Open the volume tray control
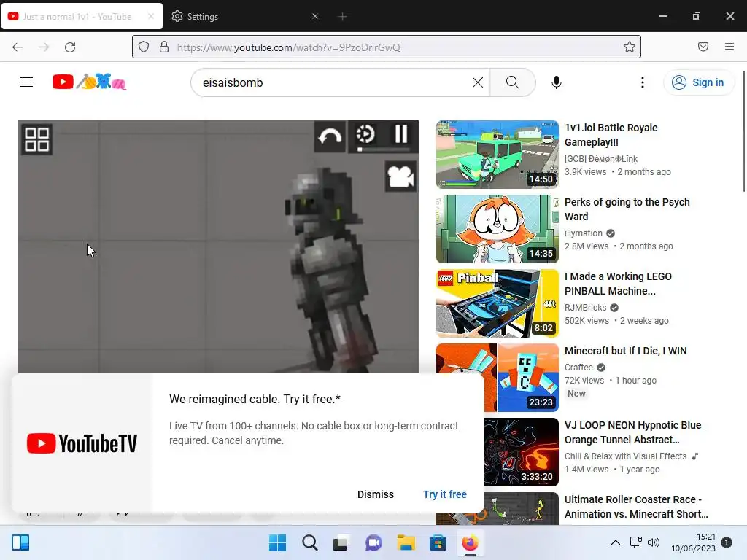The height and width of the screenshot is (560, 747). point(654,542)
